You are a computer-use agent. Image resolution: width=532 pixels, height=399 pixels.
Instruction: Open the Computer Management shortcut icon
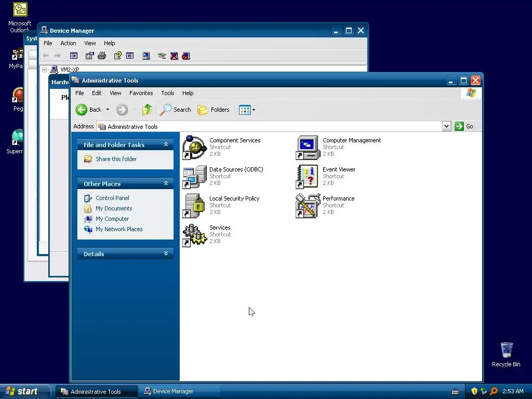[x=308, y=148]
